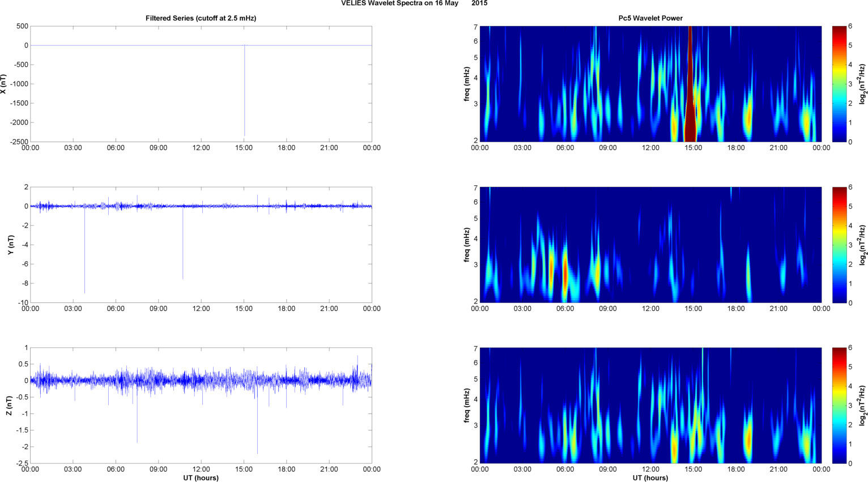Click the '12:00' tick under the bottom wavelet plot

pos(650,469)
